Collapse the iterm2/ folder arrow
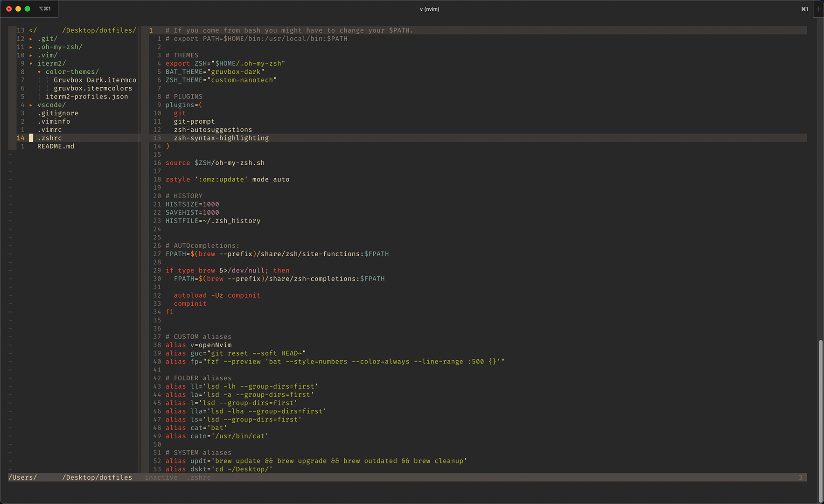The width and height of the screenshot is (824, 504). point(31,63)
